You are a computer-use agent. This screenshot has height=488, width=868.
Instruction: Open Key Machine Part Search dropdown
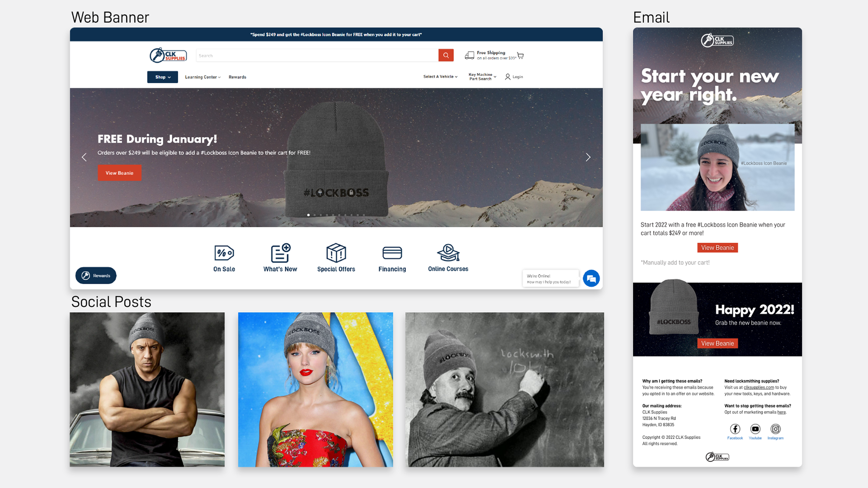pos(482,77)
